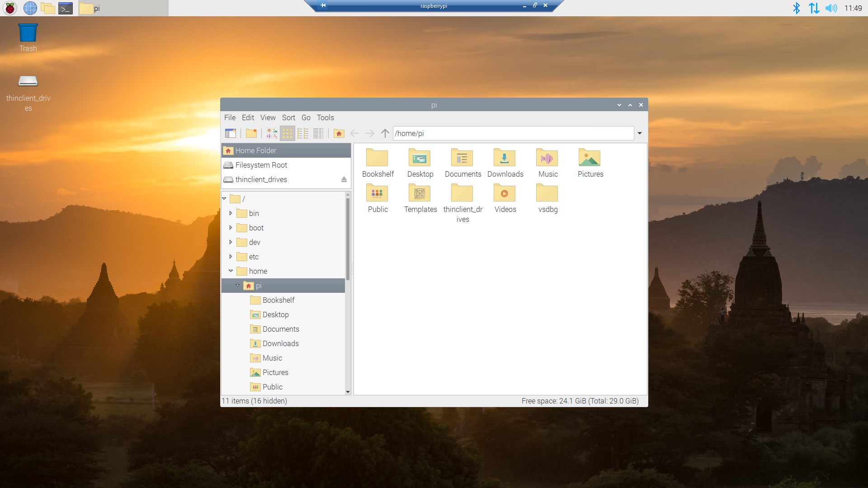Switch to thumbnail view icon
This screenshot has height=488, width=868.
click(x=272, y=133)
